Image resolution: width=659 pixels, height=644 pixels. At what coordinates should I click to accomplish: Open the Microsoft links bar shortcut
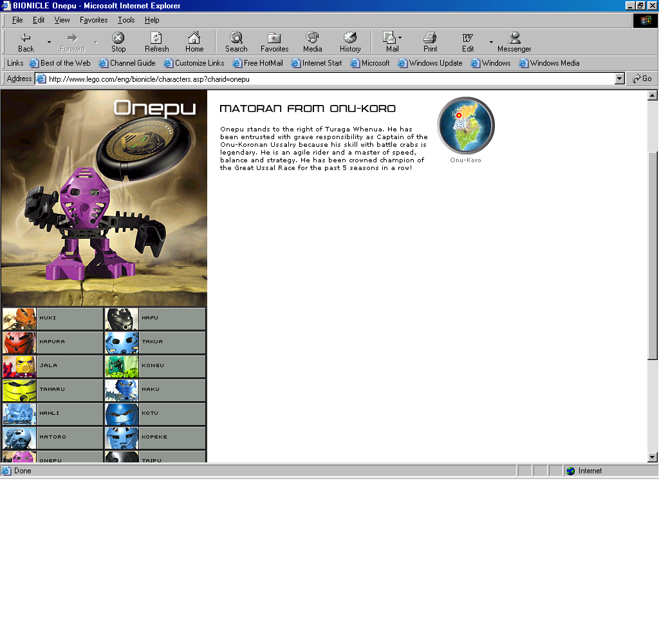pyautogui.click(x=370, y=63)
